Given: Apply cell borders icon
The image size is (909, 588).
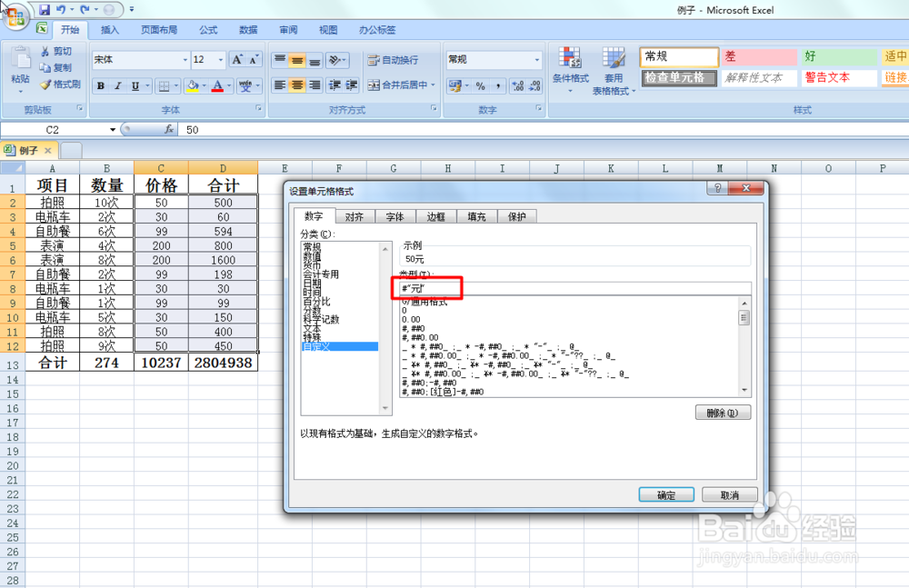Looking at the screenshot, I should [x=164, y=85].
